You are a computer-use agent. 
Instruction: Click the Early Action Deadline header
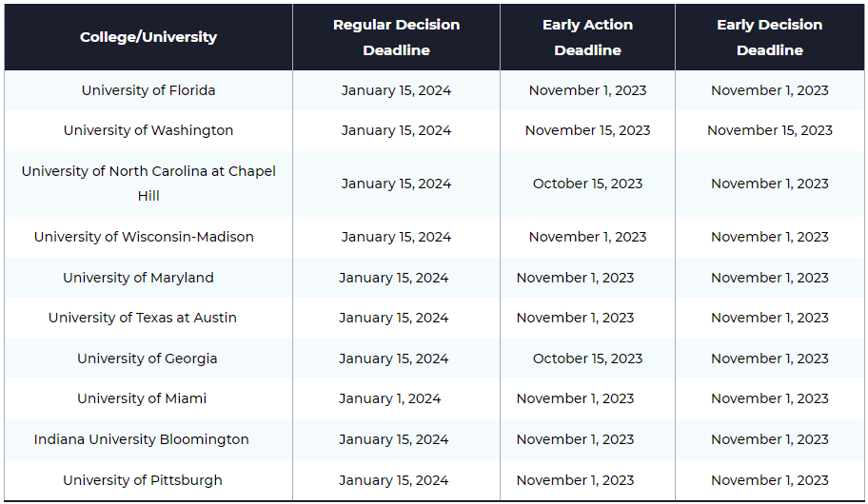tap(587, 37)
